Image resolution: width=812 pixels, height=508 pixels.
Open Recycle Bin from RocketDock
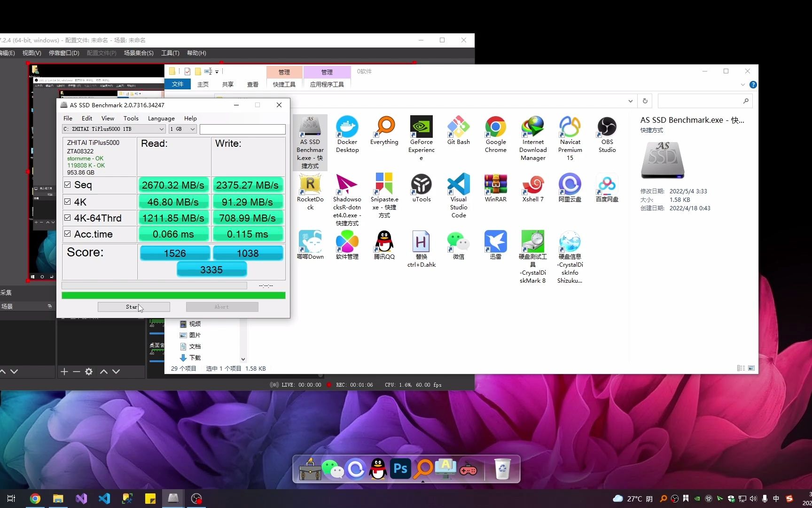coord(503,469)
